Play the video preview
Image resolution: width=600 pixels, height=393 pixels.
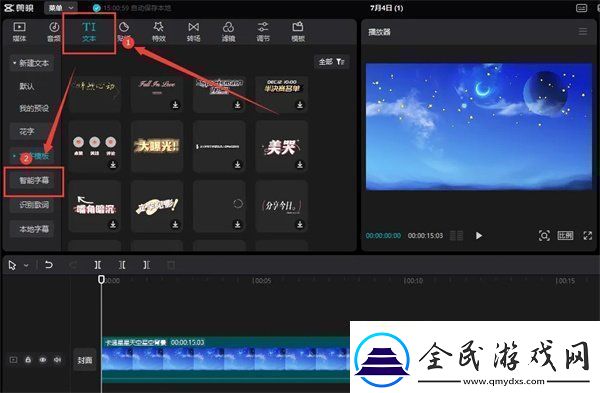pyautogui.click(x=479, y=235)
